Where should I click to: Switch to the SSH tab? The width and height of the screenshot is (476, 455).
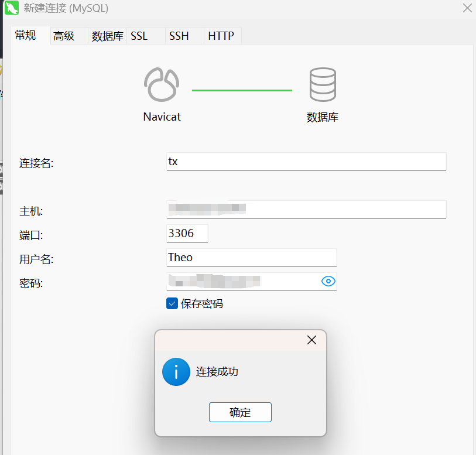click(184, 36)
